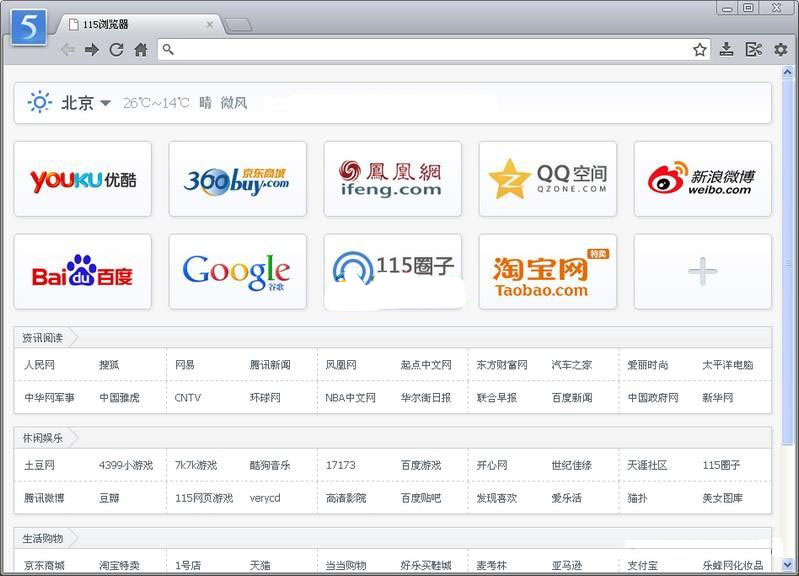The image size is (799, 576).
Task: Open the QQ空间 Qzone tile
Action: (548, 179)
